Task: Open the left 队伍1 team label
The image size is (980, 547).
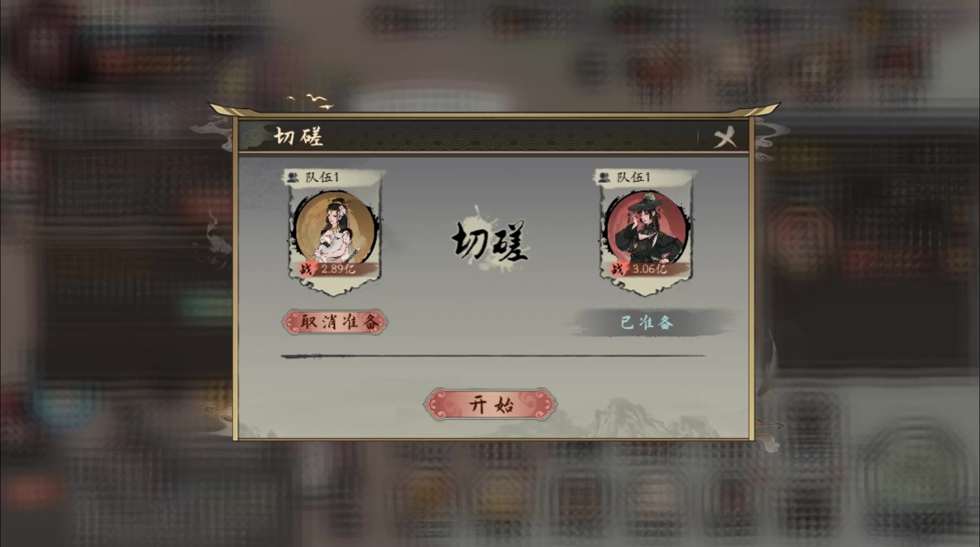Action: pyautogui.click(x=322, y=177)
